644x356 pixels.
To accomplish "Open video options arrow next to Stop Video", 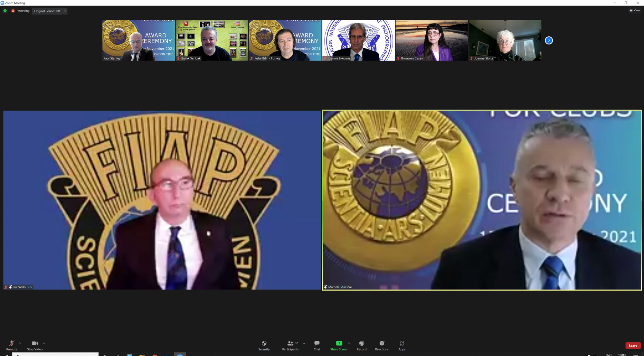I will click(x=44, y=343).
